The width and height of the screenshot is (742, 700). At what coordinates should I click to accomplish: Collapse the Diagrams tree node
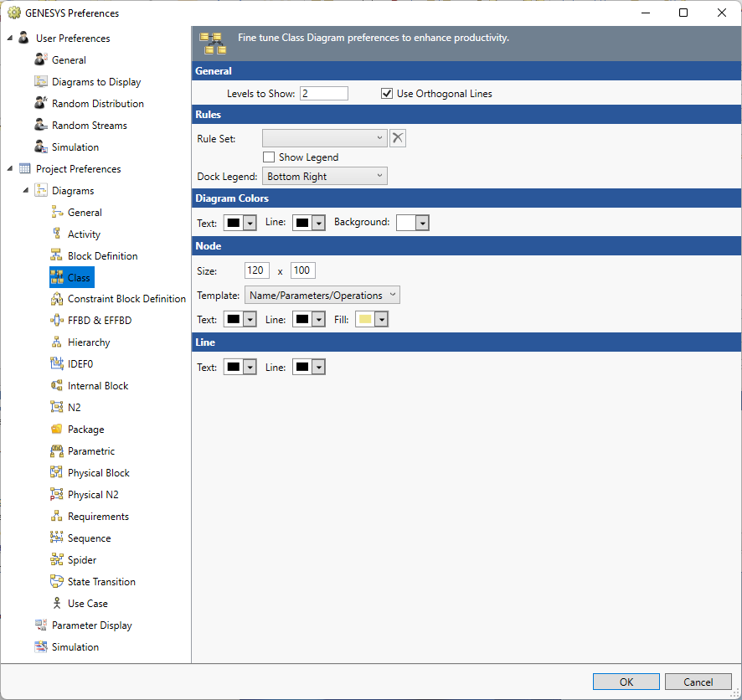pos(26,190)
